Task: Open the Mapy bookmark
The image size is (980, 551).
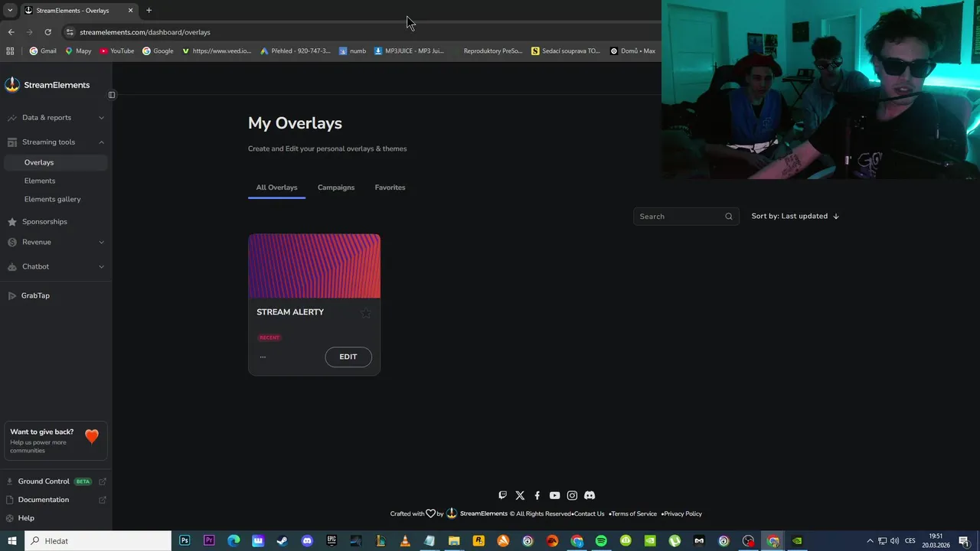Action: [78, 51]
